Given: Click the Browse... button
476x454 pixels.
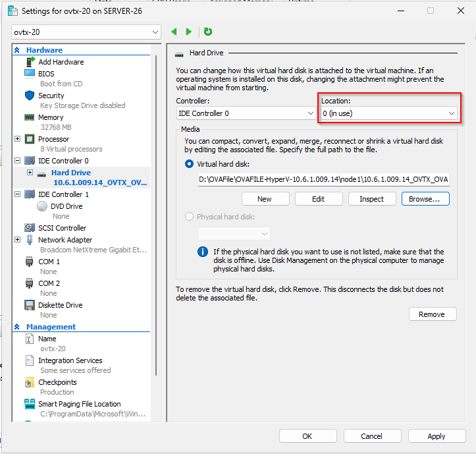Looking at the screenshot, I should (x=425, y=199).
